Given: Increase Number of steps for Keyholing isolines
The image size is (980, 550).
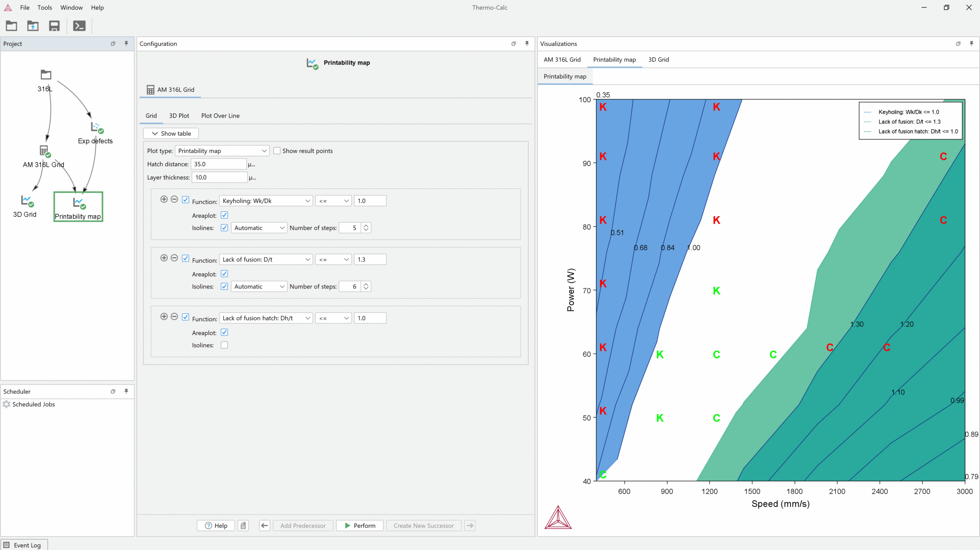Looking at the screenshot, I should click(366, 226).
